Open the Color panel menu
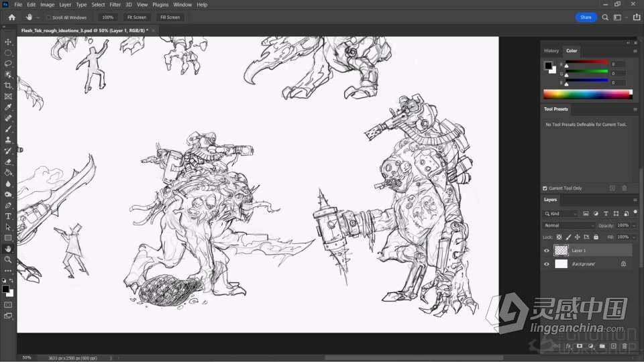Image resolution: width=644 pixels, height=362 pixels. 635,51
